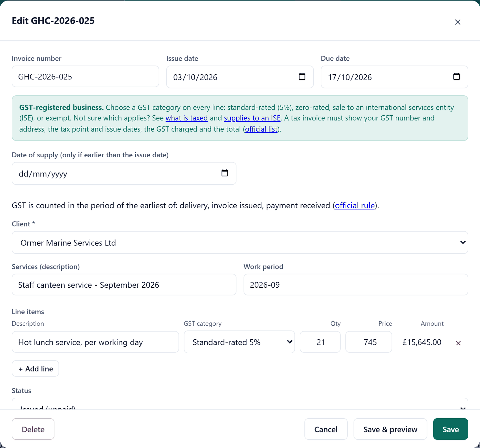Viewport: 480px width, 448px height.
Task: Edit the Issue date field
Action: 240,77
